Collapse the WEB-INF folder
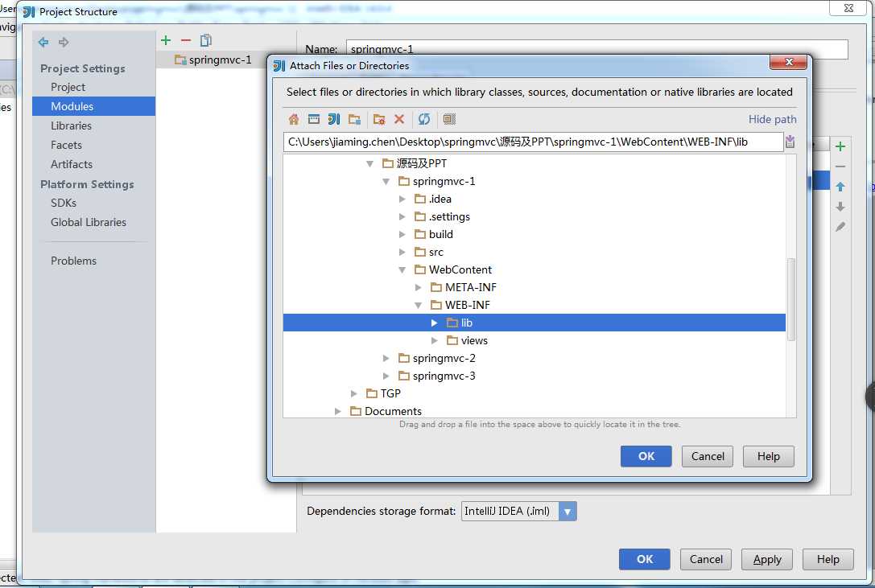The image size is (875, 588). [x=418, y=305]
